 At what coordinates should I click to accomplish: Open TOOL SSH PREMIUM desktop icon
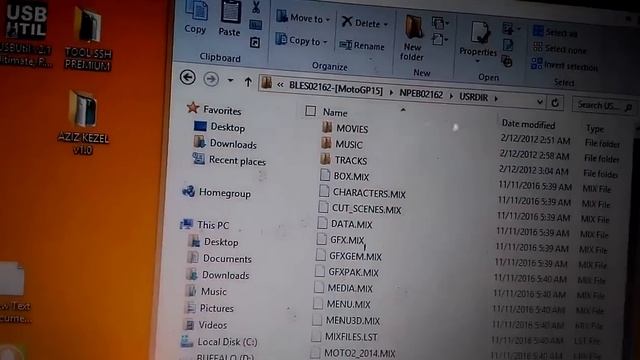[88, 39]
